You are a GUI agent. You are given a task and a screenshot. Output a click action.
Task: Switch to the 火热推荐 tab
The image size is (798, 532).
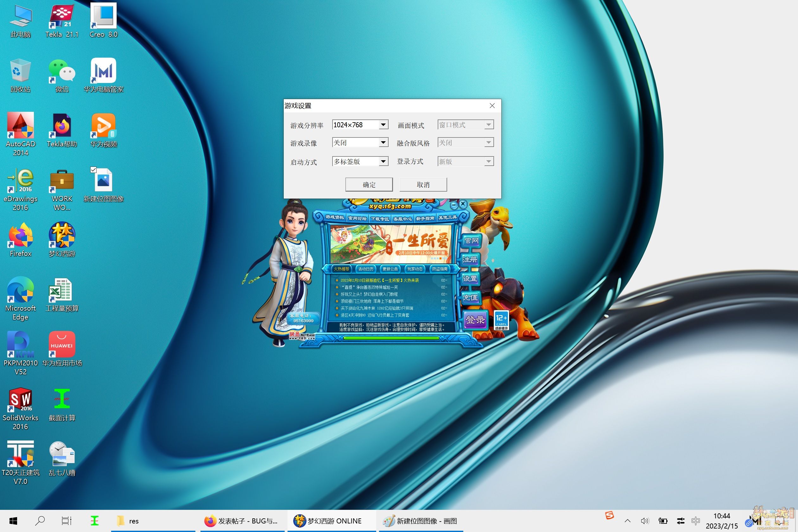pos(341,269)
